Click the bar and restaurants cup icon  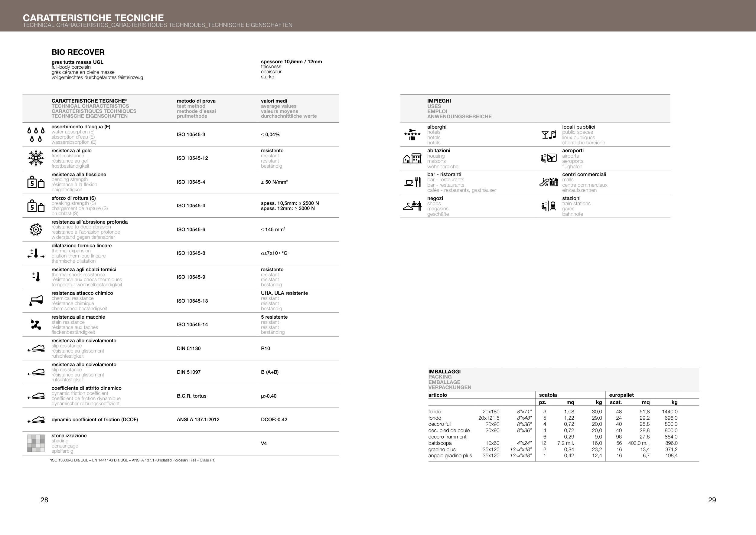click(412, 182)
